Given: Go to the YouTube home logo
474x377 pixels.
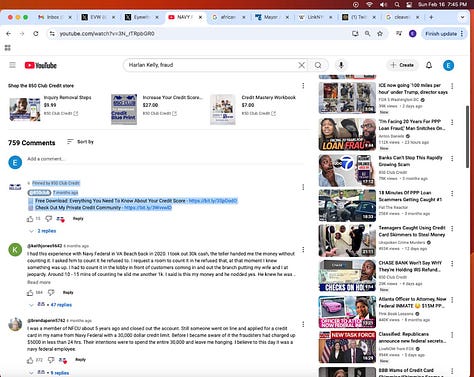Looking at the screenshot, I should pos(41,65).
